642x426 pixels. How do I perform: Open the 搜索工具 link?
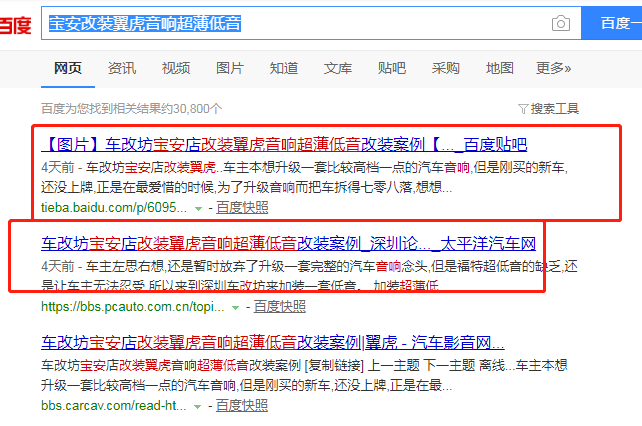click(x=555, y=109)
